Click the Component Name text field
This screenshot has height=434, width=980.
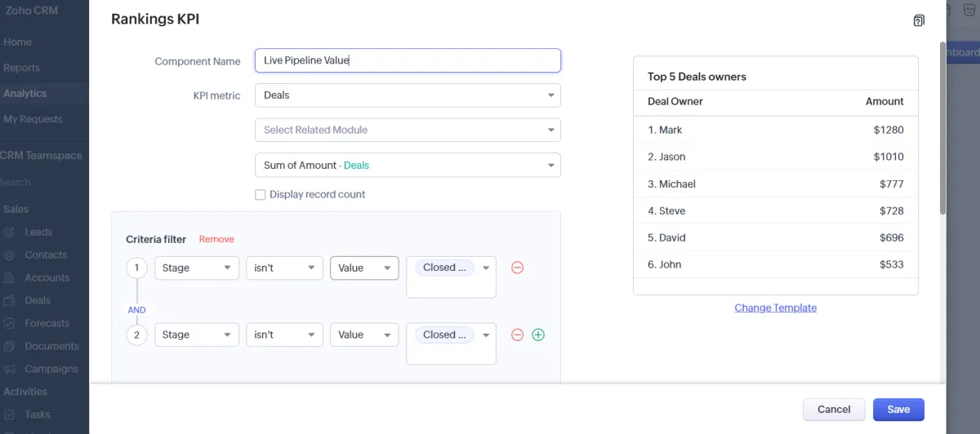(408, 60)
